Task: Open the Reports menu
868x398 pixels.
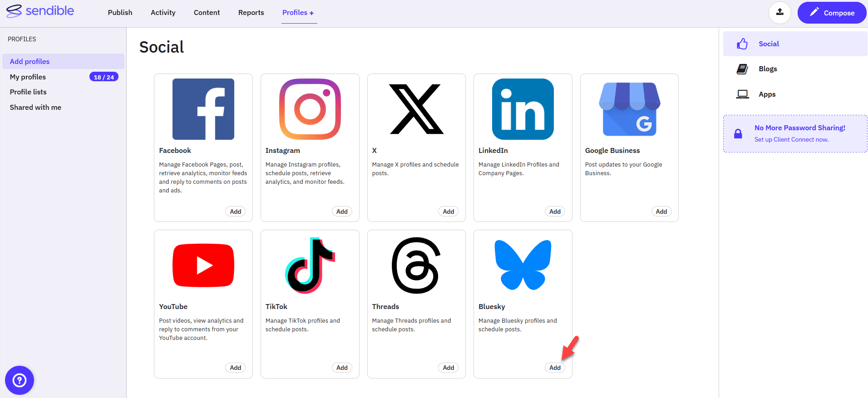Action: pyautogui.click(x=251, y=13)
